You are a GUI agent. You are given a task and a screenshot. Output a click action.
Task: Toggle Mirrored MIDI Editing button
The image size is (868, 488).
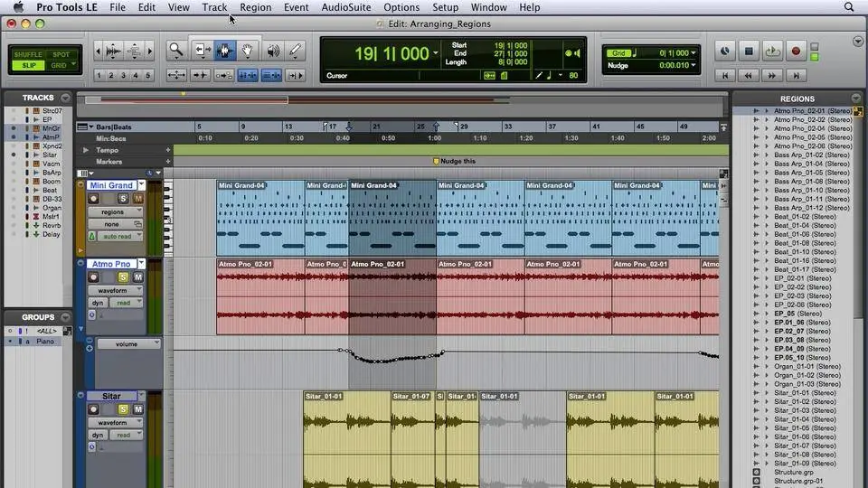223,75
